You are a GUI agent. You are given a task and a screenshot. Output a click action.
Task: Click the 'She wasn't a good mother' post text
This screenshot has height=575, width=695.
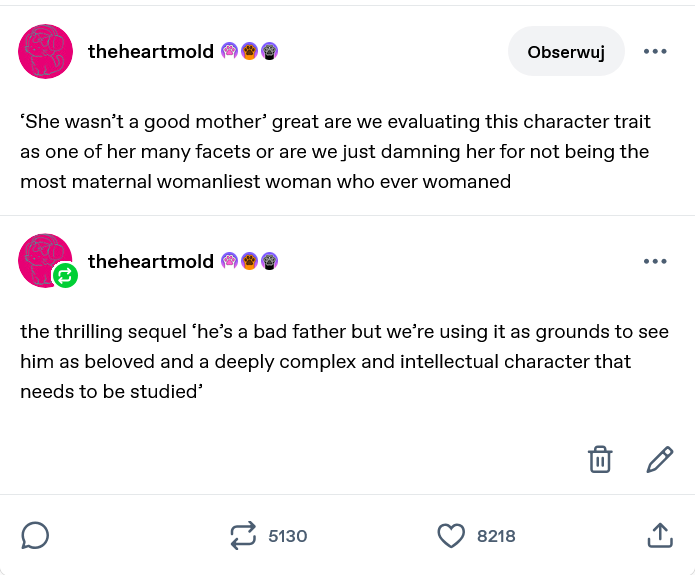[335, 151]
